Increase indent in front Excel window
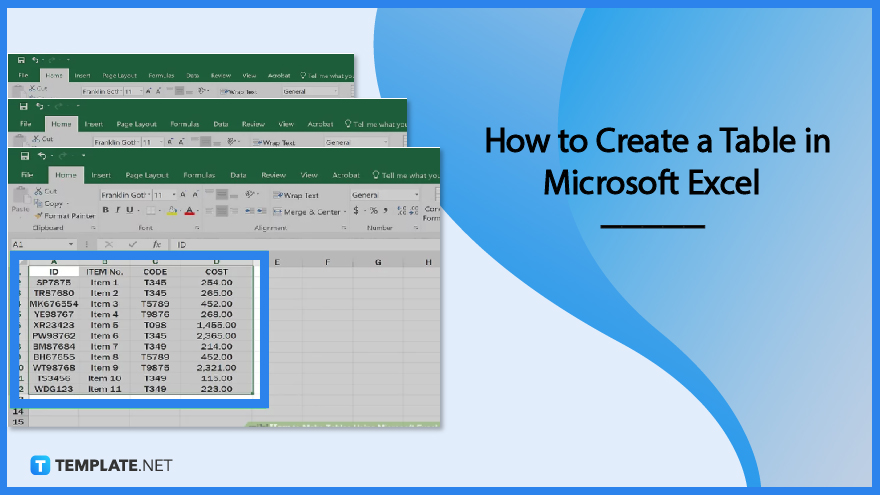This screenshot has width=880, height=495. tap(262, 211)
